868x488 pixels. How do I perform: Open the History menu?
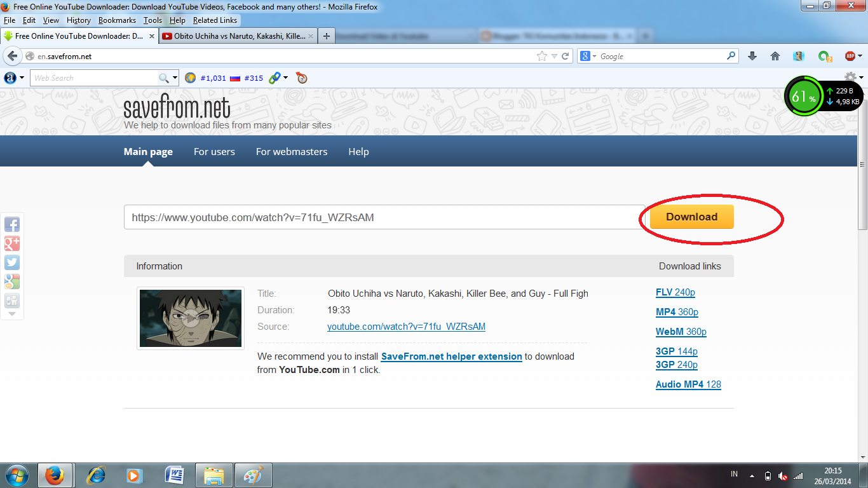tap(79, 20)
